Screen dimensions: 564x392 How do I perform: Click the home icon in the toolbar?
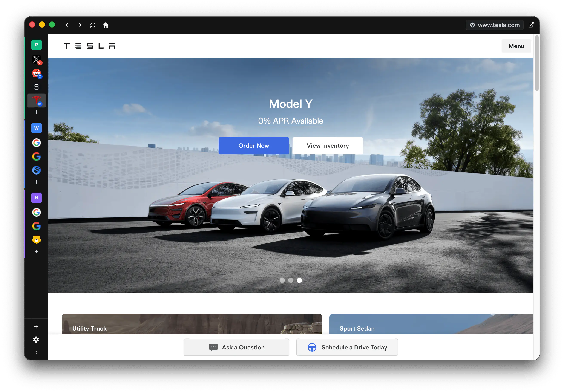coord(106,25)
